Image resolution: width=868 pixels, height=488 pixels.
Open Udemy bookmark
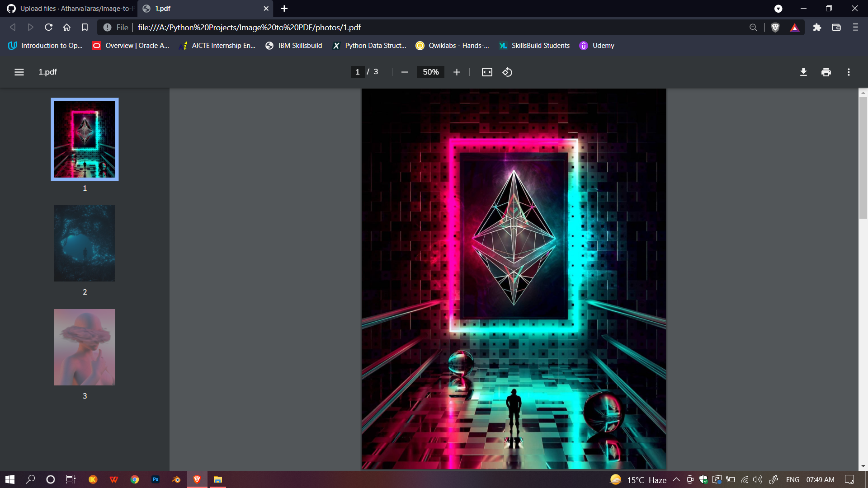click(597, 46)
